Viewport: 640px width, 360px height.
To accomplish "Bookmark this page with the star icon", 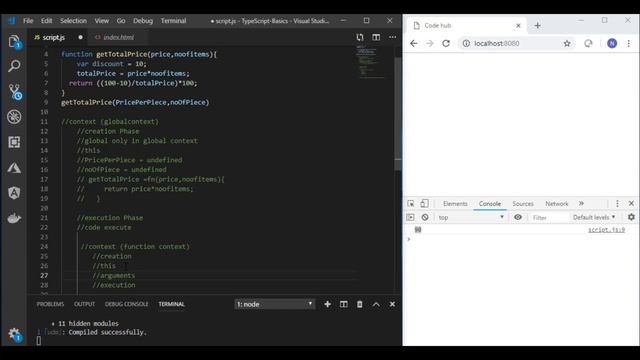I will coord(567,43).
